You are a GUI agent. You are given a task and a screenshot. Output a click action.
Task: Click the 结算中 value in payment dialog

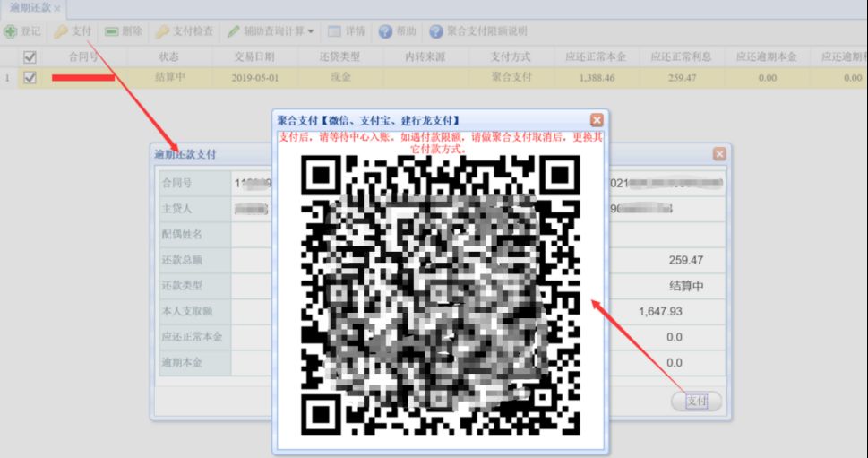[686, 286]
